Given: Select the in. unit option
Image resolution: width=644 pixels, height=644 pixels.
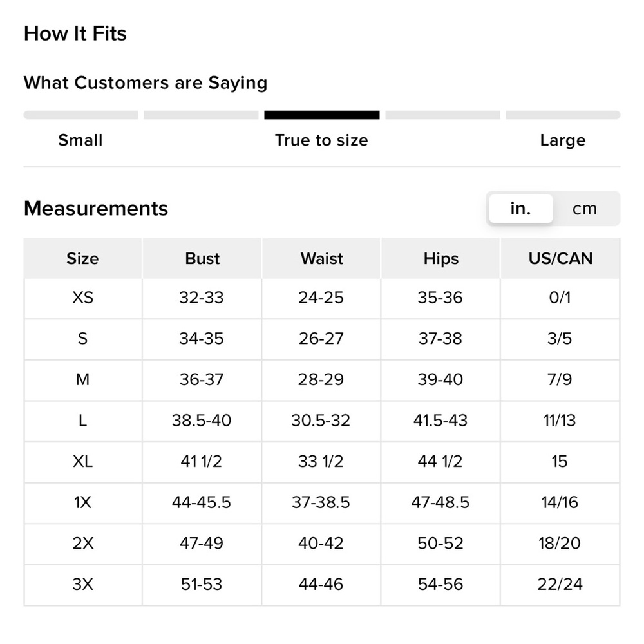Looking at the screenshot, I should (520, 209).
